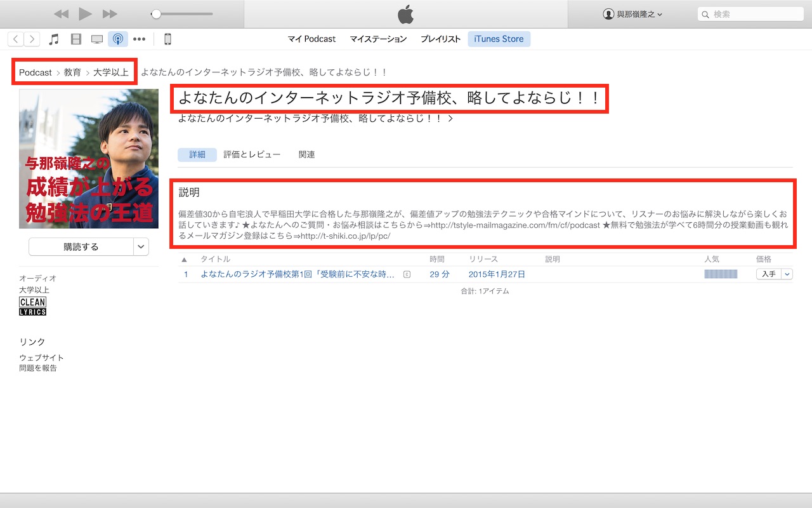This screenshot has width=812, height=508.
Task: Open the podcast artwork thumbnail
Action: pyautogui.click(x=89, y=159)
